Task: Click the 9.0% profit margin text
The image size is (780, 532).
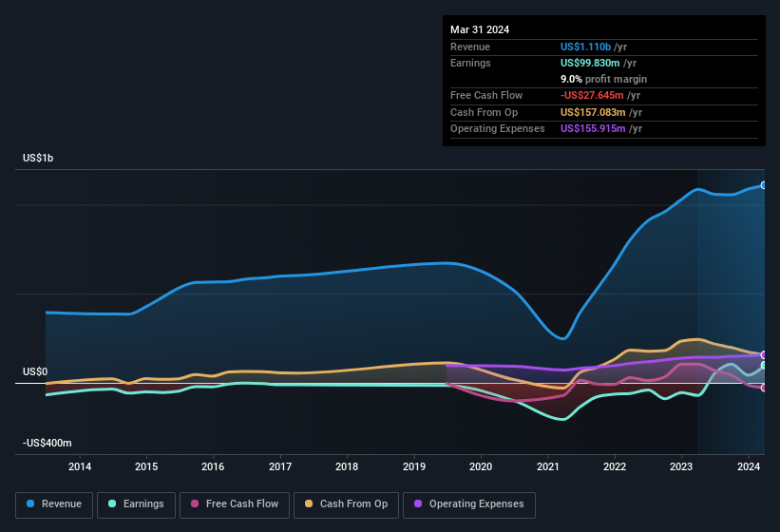Action: coord(603,79)
